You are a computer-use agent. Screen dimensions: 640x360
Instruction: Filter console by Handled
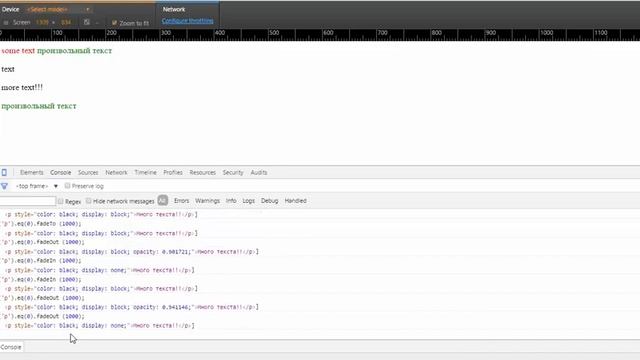[296, 200]
